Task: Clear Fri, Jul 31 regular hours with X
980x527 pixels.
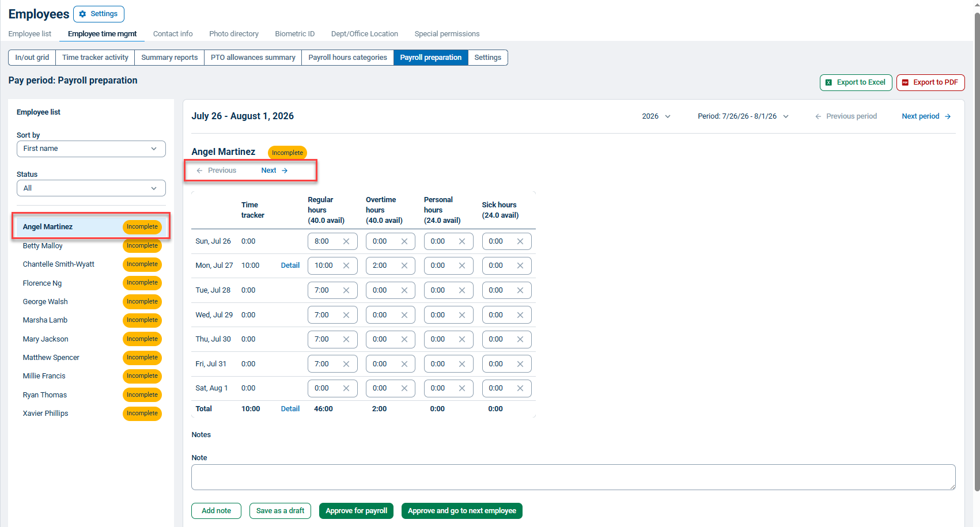Action: pyautogui.click(x=346, y=364)
